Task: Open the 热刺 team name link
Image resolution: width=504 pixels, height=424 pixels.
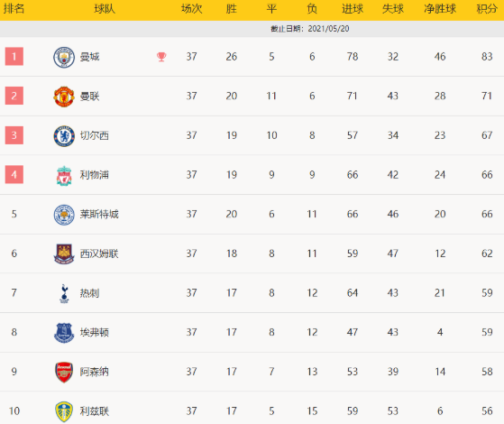Action: click(89, 293)
